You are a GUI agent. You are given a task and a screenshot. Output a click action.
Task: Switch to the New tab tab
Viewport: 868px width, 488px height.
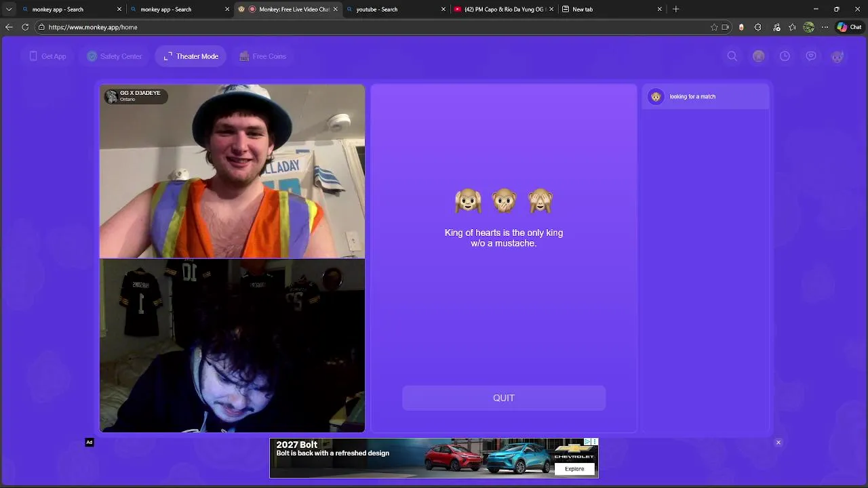612,9
